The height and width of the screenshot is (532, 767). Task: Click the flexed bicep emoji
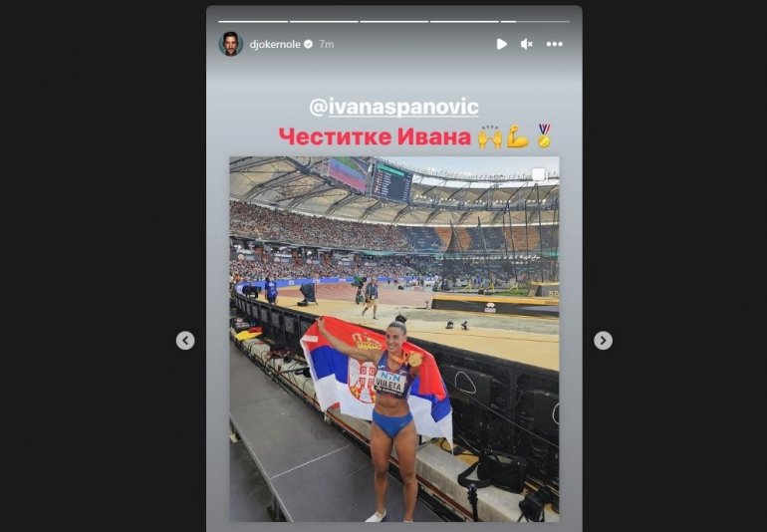coord(517,136)
